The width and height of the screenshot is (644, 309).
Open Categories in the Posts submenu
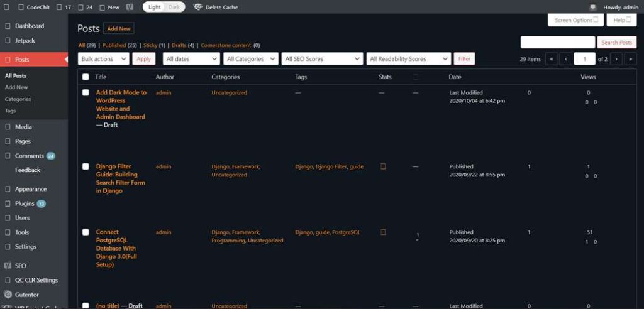[x=18, y=99]
